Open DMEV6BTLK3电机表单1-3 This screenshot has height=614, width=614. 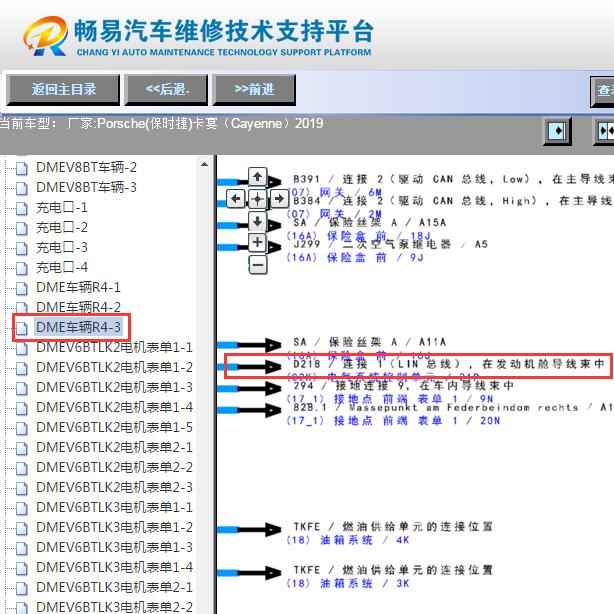point(114,547)
